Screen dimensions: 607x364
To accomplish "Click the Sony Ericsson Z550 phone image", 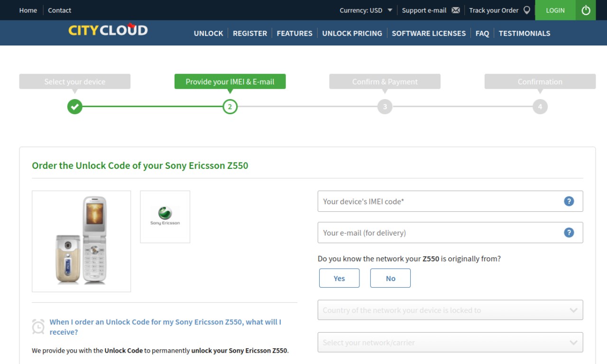I will click(82, 241).
